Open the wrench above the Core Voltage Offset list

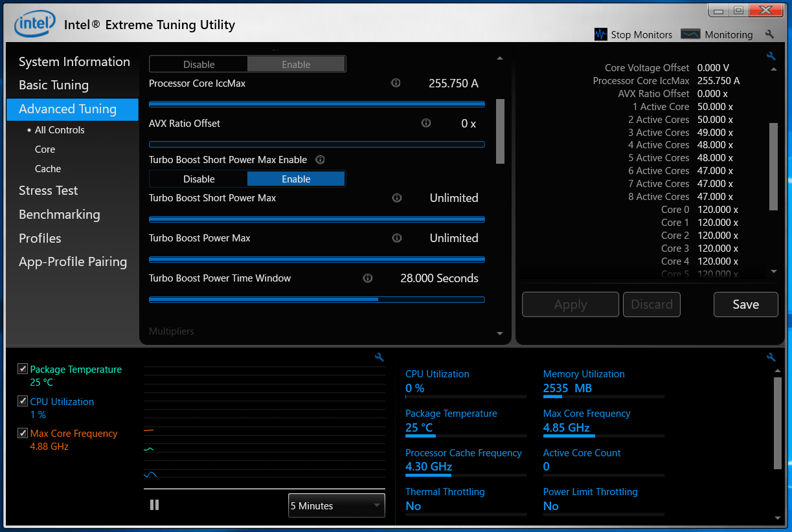coord(771,56)
